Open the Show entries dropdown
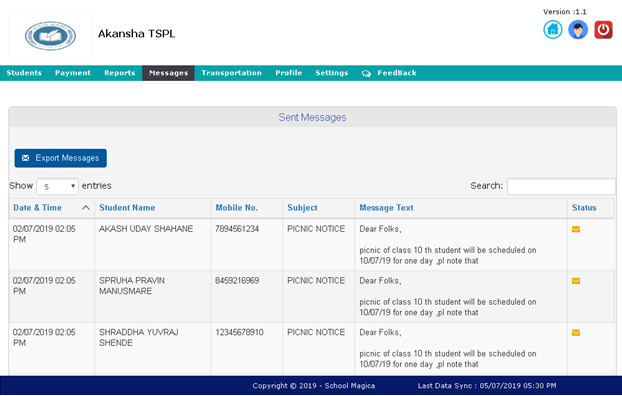This screenshot has height=396, width=622. point(58,186)
